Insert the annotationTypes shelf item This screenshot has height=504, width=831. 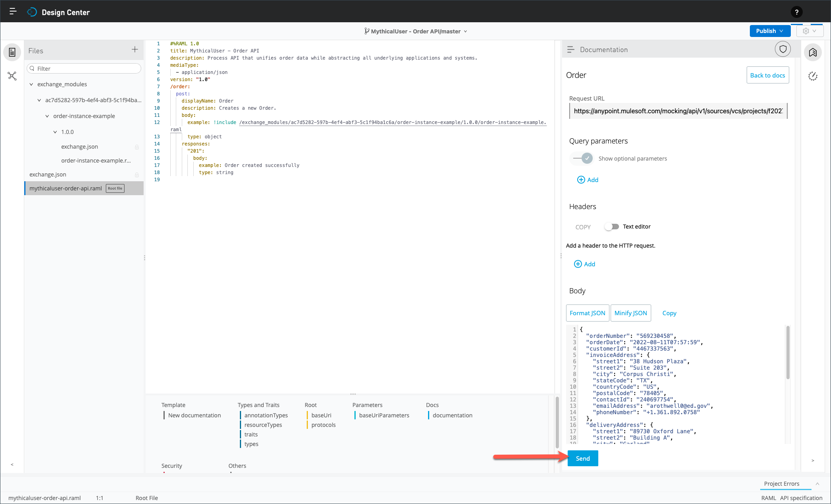266,415
